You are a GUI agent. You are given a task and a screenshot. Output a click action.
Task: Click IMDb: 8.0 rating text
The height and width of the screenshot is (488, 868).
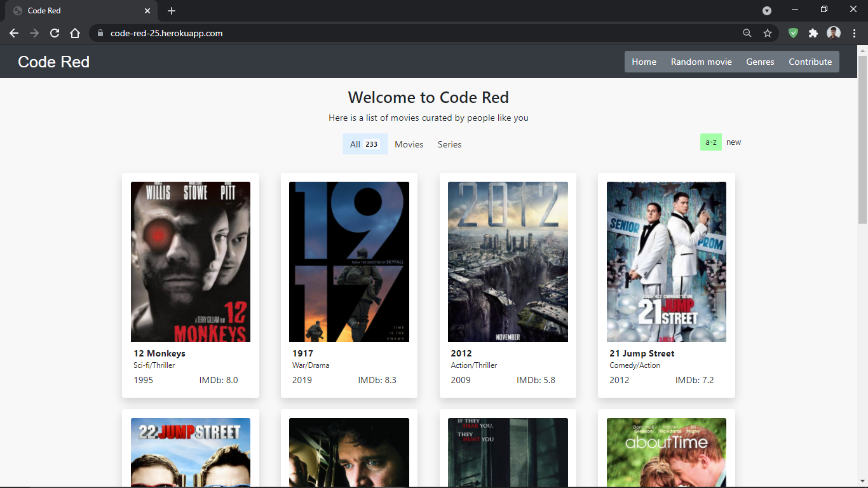click(219, 380)
